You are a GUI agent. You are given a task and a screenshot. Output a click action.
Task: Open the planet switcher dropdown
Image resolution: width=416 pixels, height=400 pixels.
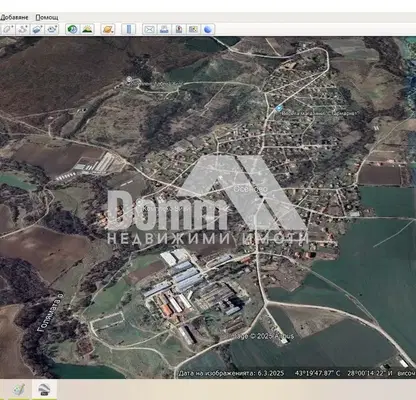108,29
